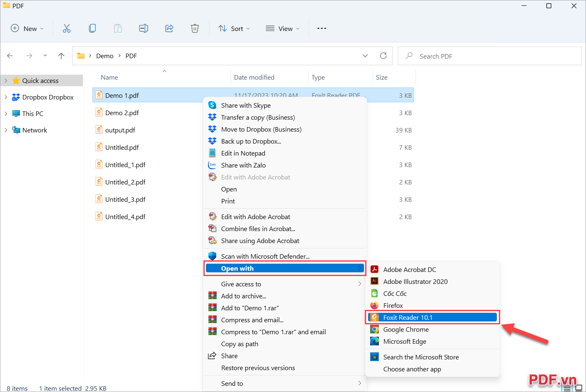
Task: Click the Google Chrome icon
Action: coord(374,329)
